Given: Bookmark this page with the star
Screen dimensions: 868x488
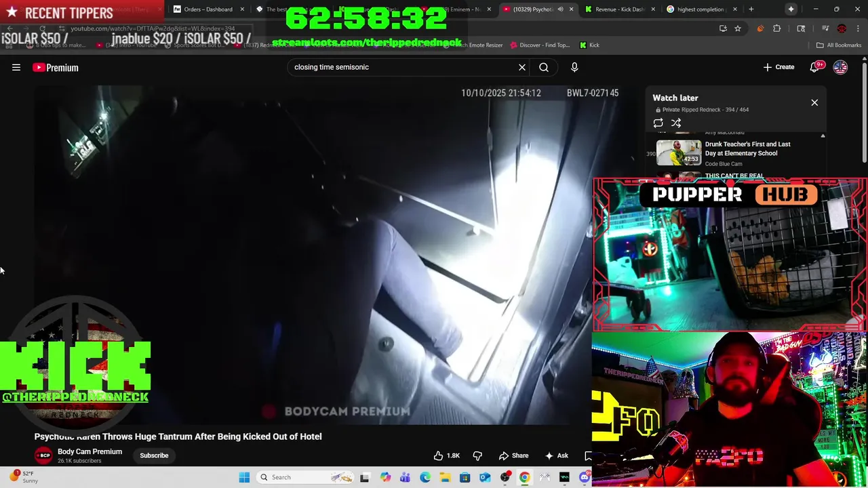Looking at the screenshot, I should [x=738, y=28].
